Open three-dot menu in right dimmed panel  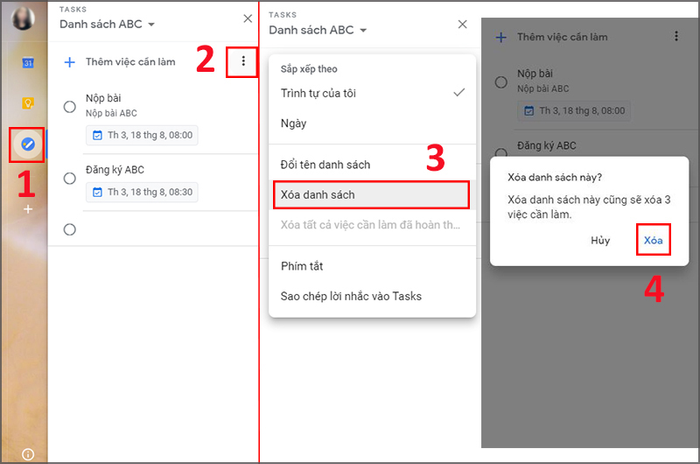tap(676, 36)
